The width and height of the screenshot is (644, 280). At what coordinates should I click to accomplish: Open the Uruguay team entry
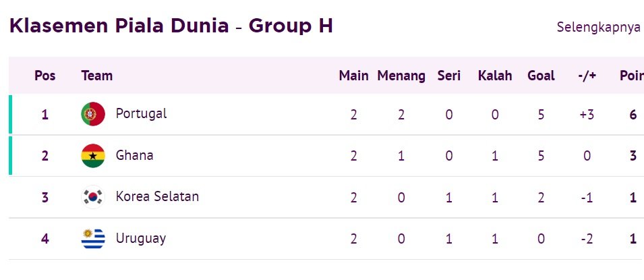tap(140, 238)
